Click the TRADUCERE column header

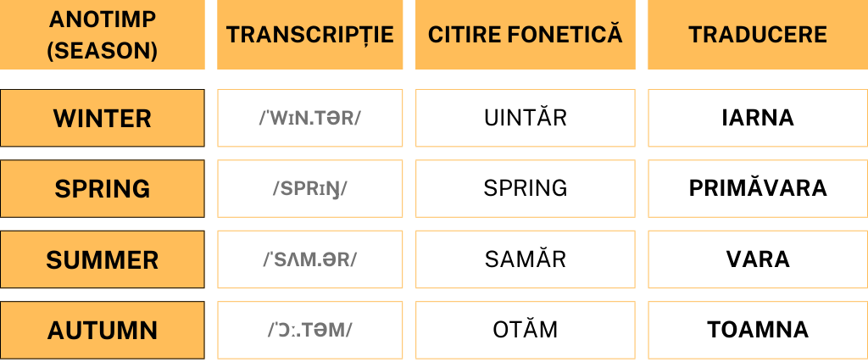click(x=757, y=35)
